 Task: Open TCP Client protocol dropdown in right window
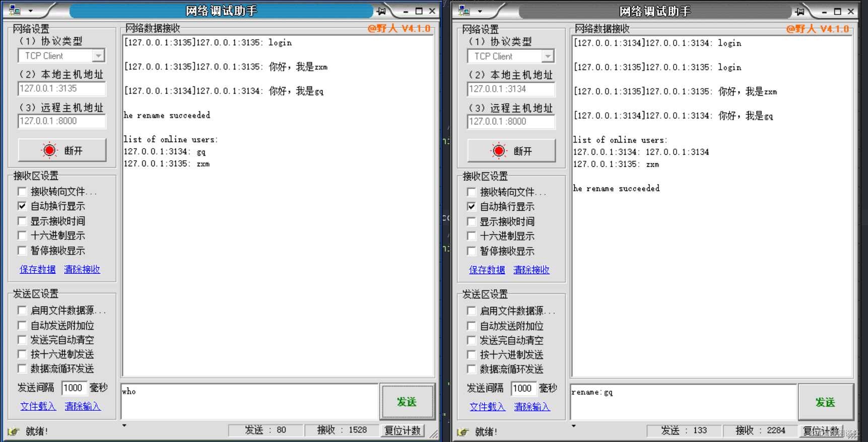click(548, 56)
